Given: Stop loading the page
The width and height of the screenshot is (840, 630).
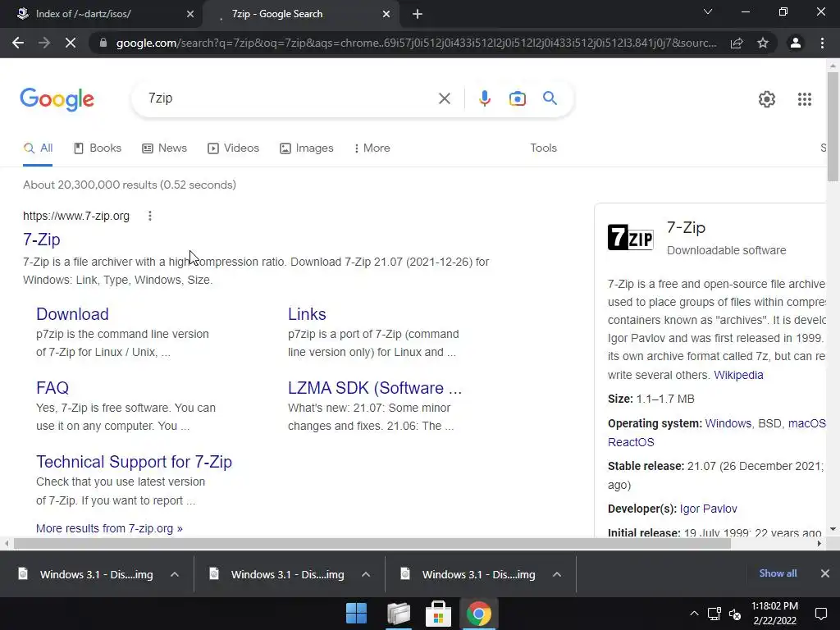Looking at the screenshot, I should point(71,43).
